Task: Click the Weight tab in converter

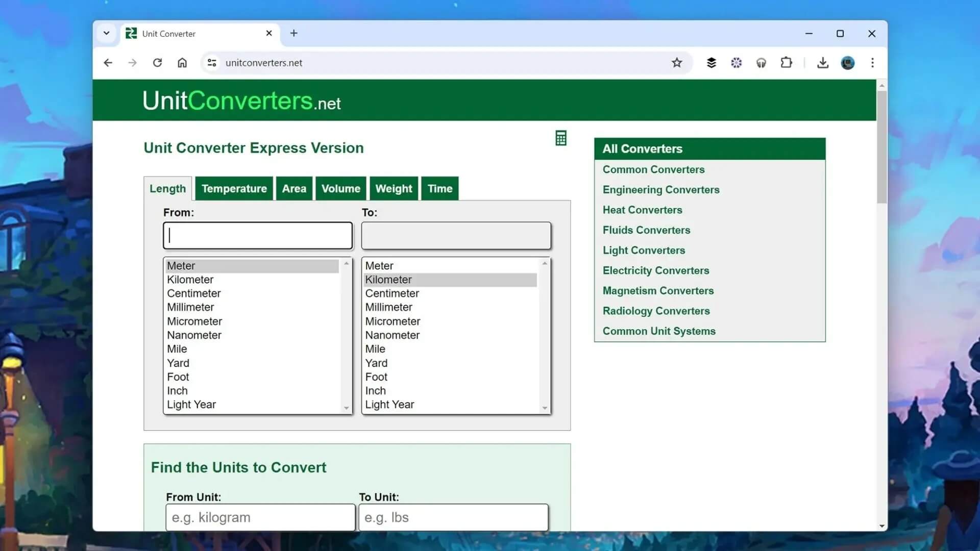Action: 394,188
